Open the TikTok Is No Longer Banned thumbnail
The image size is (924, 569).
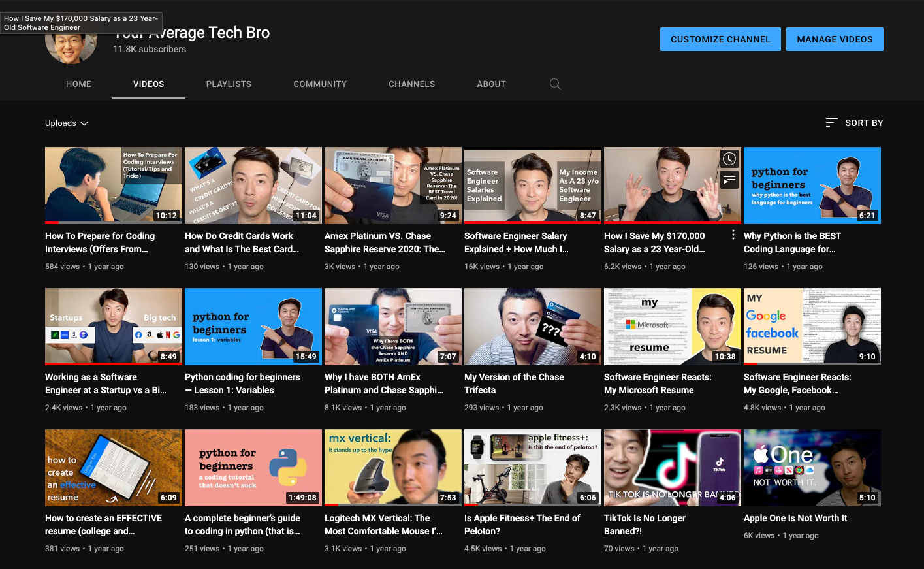pyautogui.click(x=673, y=468)
